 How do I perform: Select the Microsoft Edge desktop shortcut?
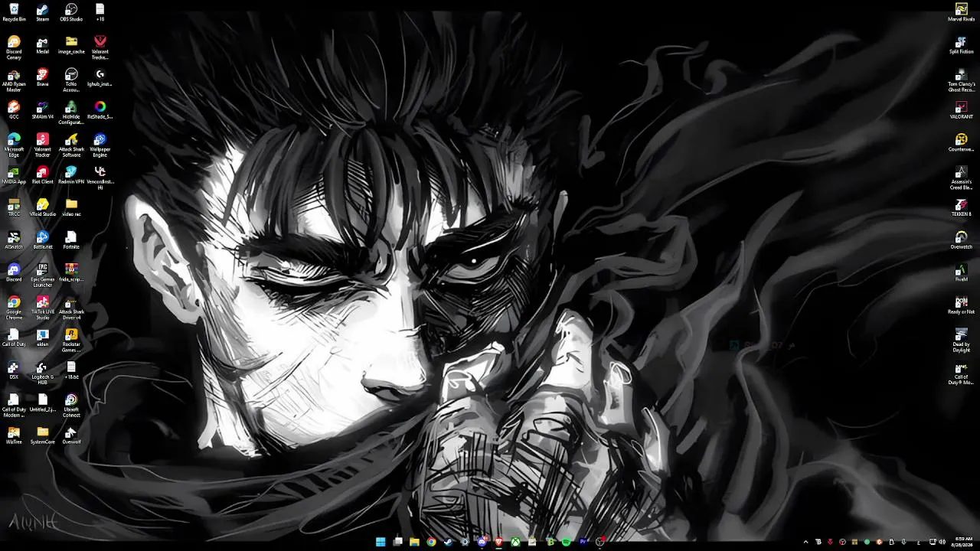point(14,145)
